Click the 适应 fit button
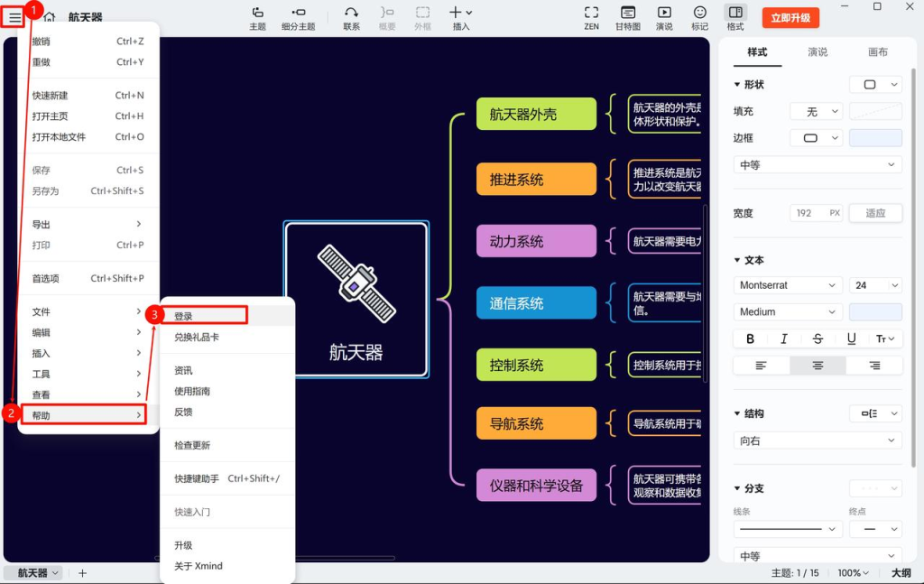 (875, 213)
